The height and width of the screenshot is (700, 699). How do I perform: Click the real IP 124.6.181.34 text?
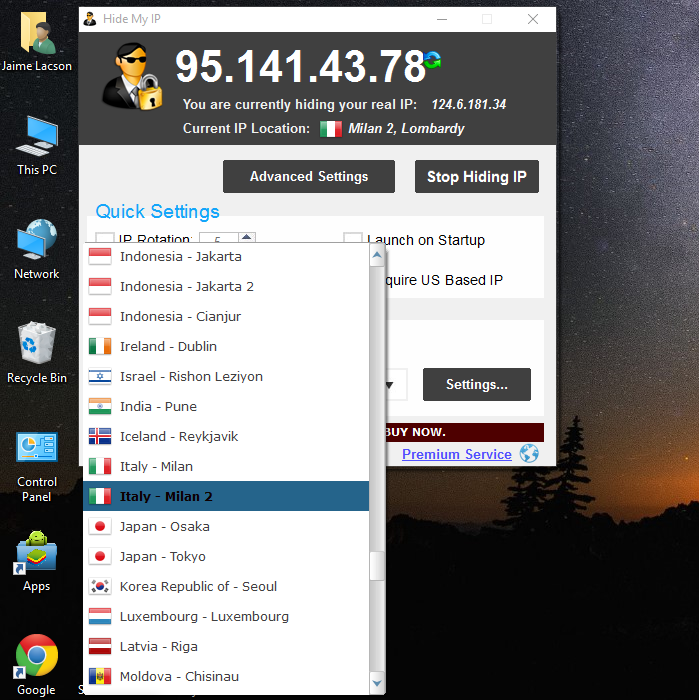coord(469,104)
